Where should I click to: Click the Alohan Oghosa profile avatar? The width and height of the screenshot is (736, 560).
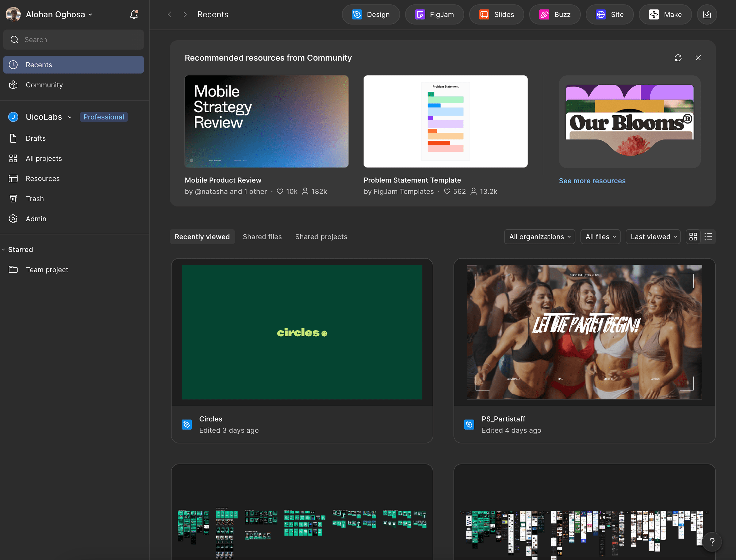(13, 14)
